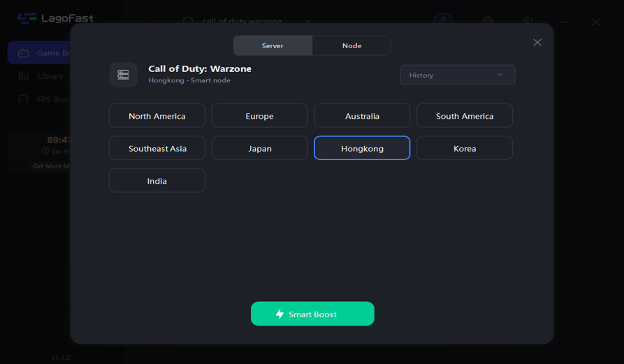Select the North America server
Screen dimensions: 624x364
(x=157, y=116)
